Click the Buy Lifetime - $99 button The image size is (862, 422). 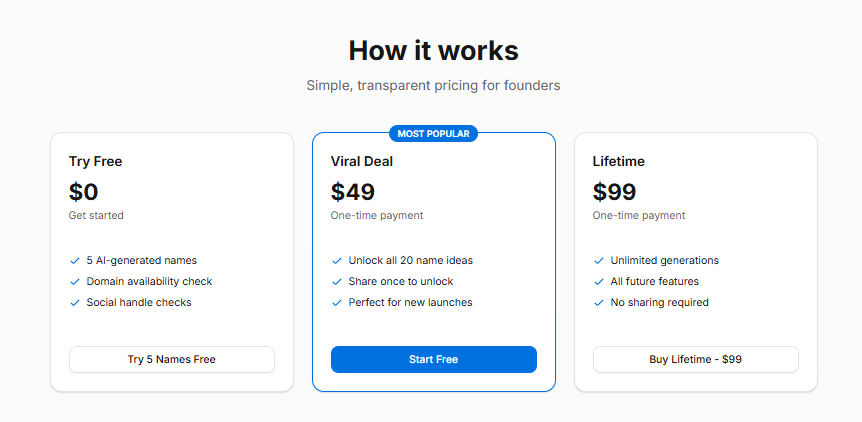tap(695, 359)
